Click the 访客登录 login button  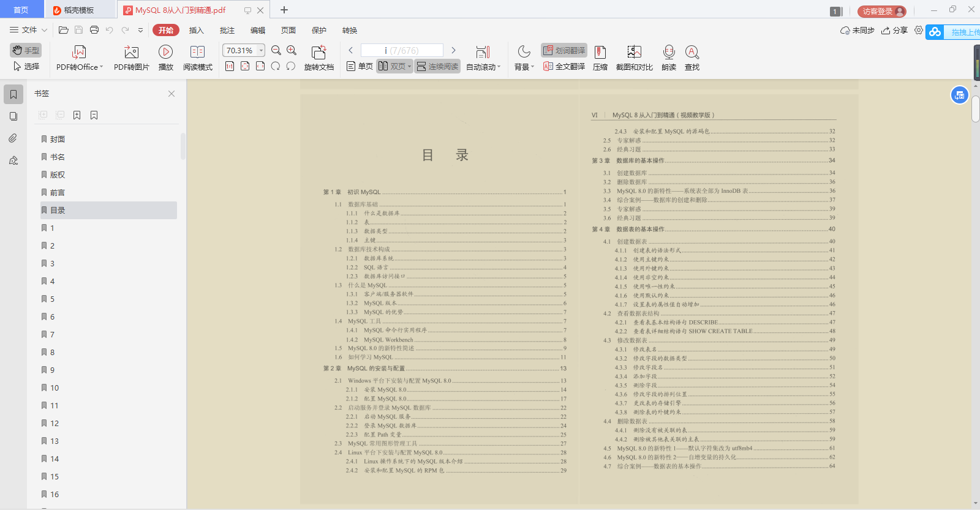[x=881, y=11]
